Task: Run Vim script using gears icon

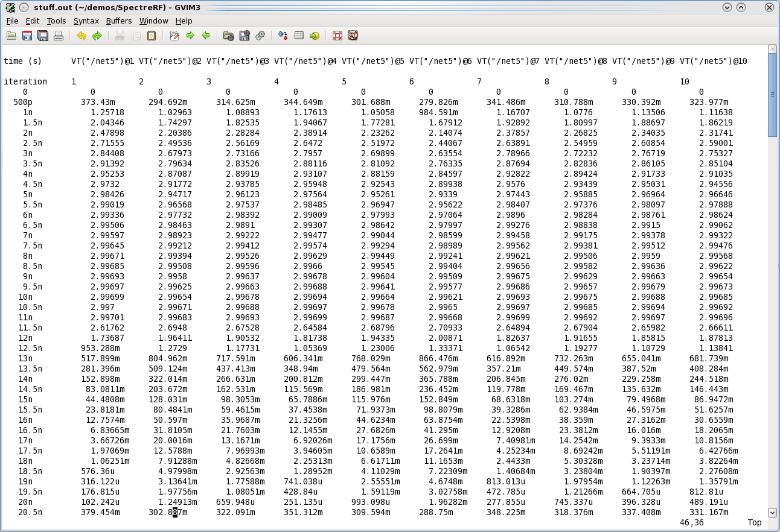Action: pyautogui.click(x=260, y=36)
